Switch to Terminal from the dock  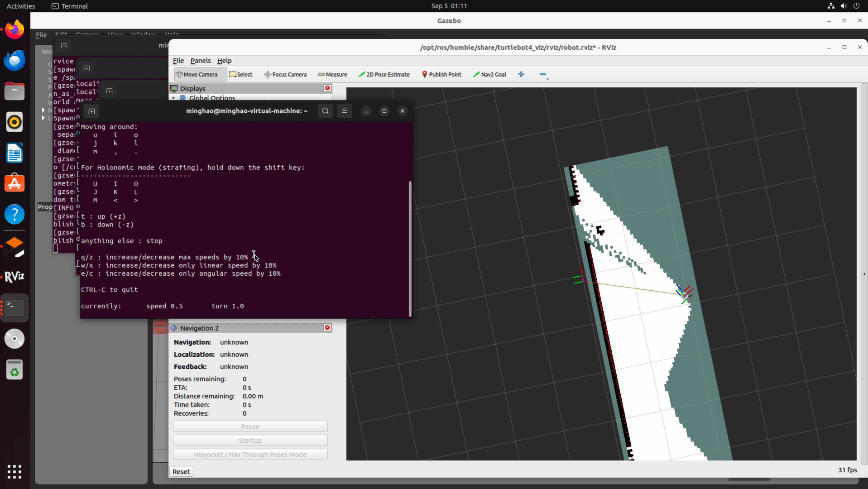[14, 308]
